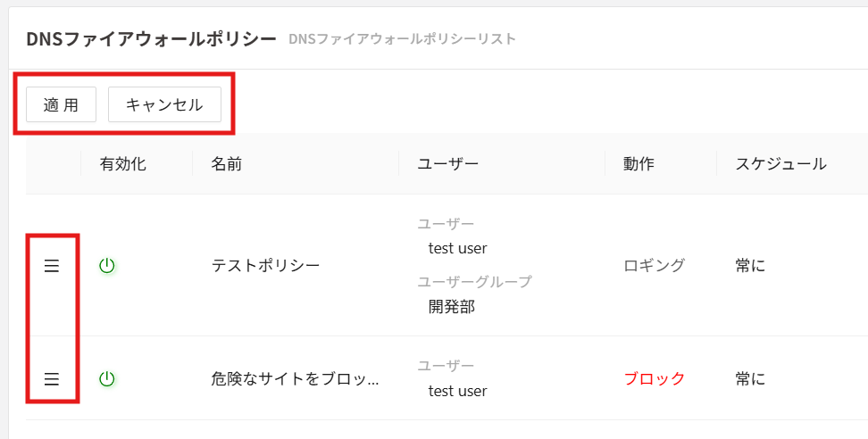Click 常に schedule in 危険なサイト row

[x=750, y=379]
